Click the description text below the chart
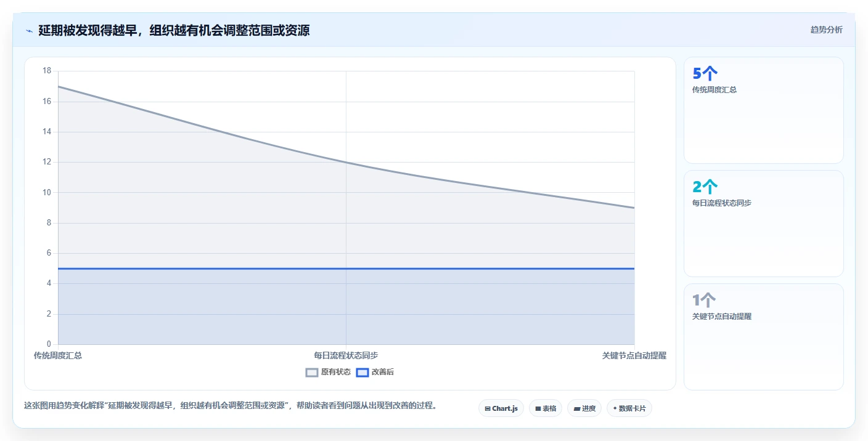This screenshot has height=441, width=868. point(230,406)
